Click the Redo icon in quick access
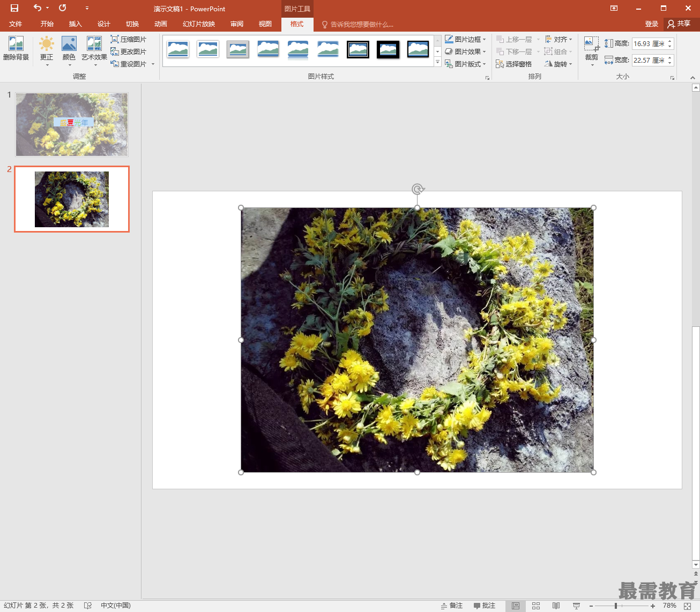The width and height of the screenshot is (700, 612). 63,8
